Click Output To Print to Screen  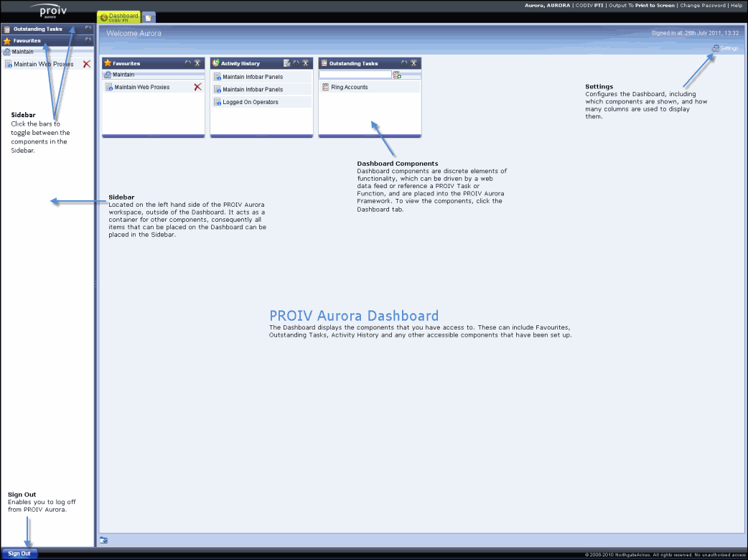coord(642,6)
